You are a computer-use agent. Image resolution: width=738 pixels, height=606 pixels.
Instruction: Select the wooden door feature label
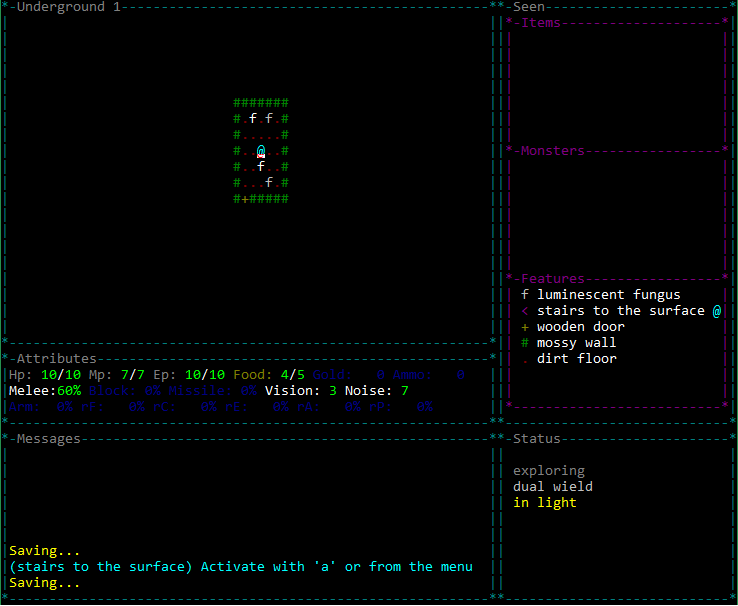point(581,327)
